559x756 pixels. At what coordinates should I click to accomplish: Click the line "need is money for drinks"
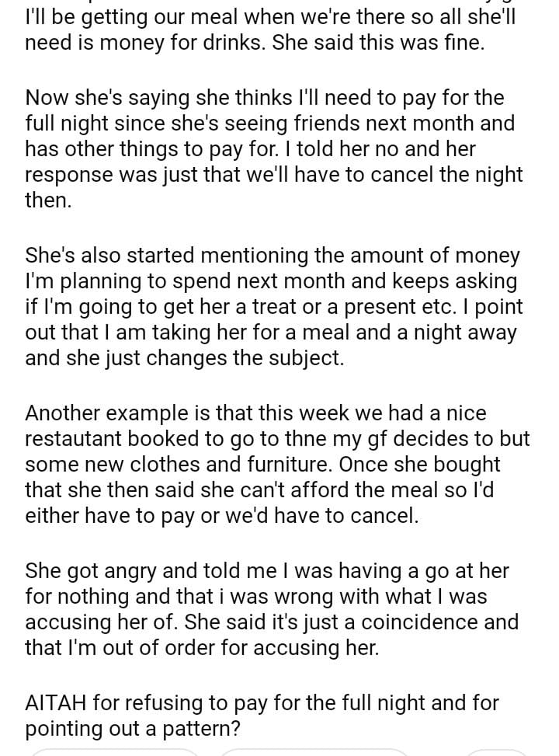click(253, 42)
